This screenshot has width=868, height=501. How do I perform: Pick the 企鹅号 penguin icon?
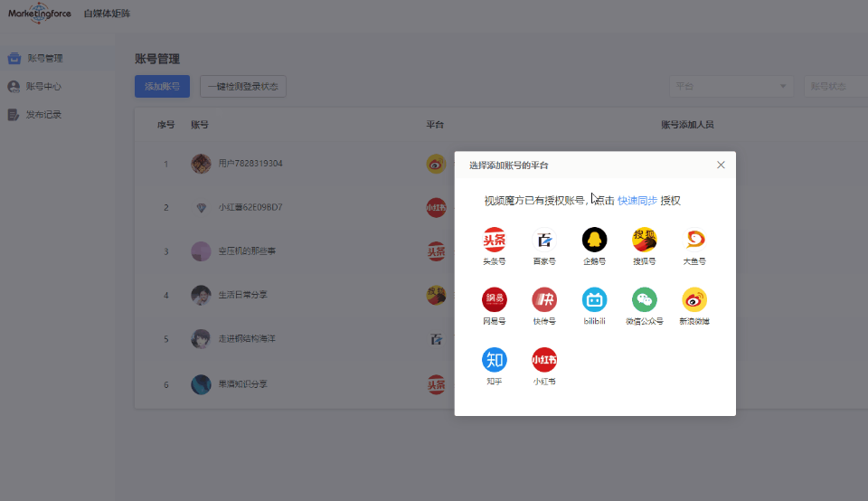(x=594, y=241)
